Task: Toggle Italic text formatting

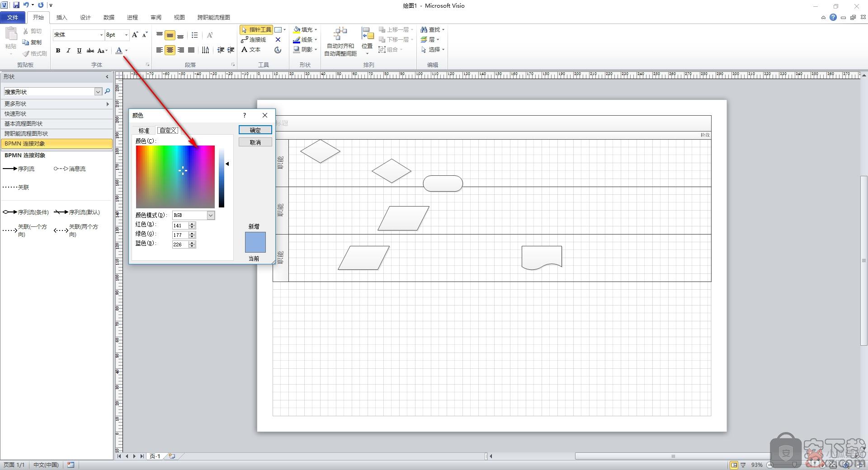Action: (68, 51)
